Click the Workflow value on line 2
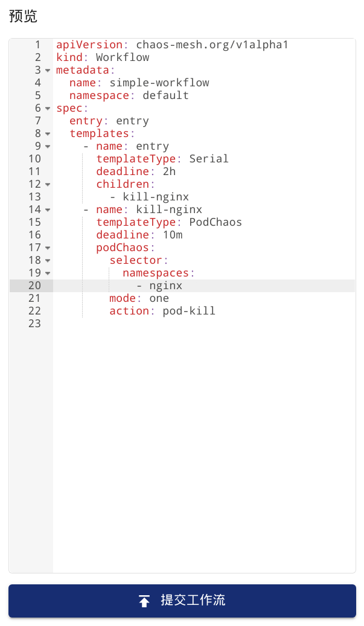 click(123, 57)
